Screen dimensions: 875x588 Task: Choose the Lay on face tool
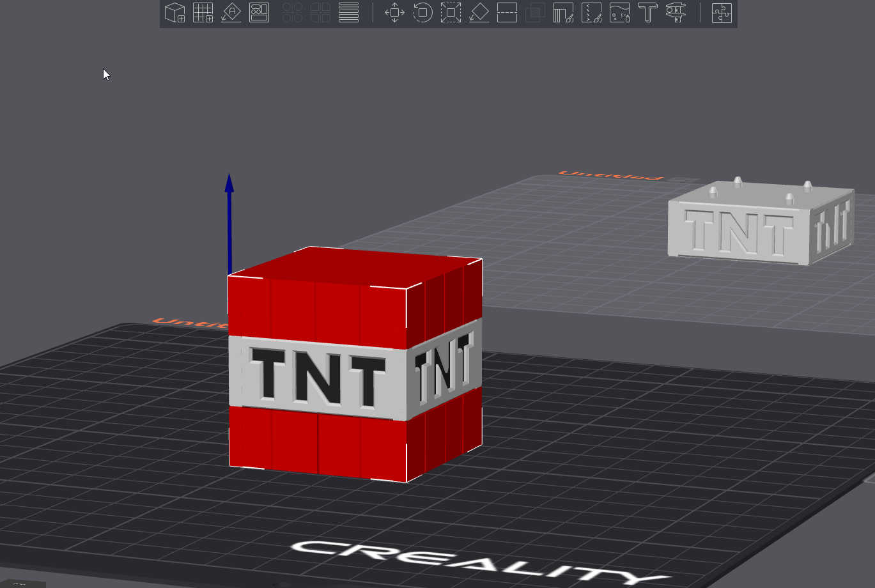(479, 13)
